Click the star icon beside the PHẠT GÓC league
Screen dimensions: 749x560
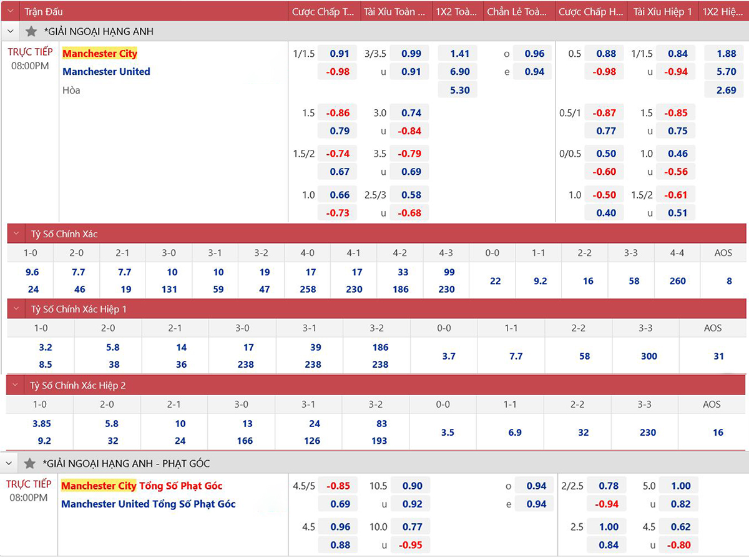pos(29,463)
